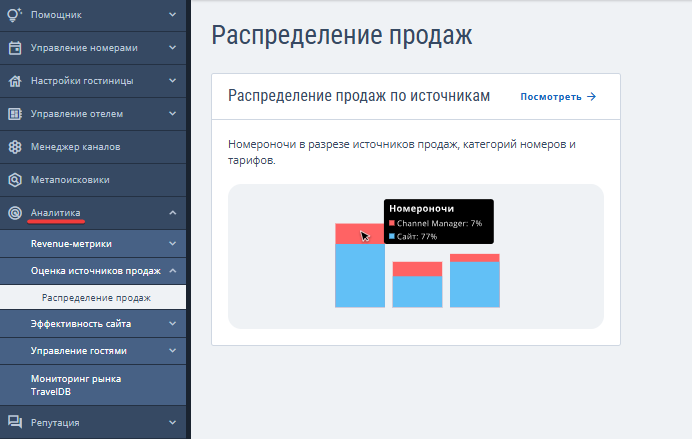Open the Менеджер каналов menu item

(x=76, y=147)
